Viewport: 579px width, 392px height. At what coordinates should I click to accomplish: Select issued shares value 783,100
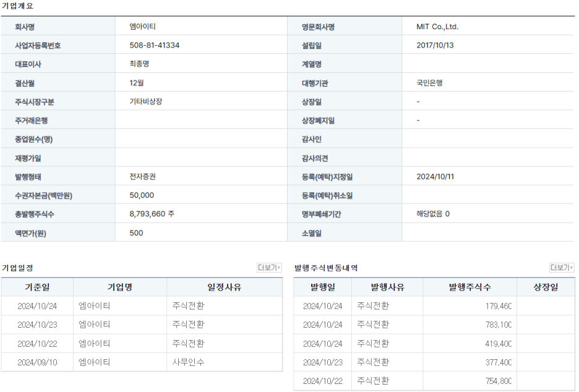(499, 325)
